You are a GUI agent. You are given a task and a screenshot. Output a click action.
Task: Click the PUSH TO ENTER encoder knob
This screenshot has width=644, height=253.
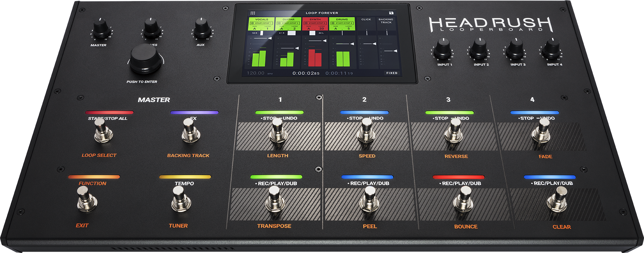(145, 59)
